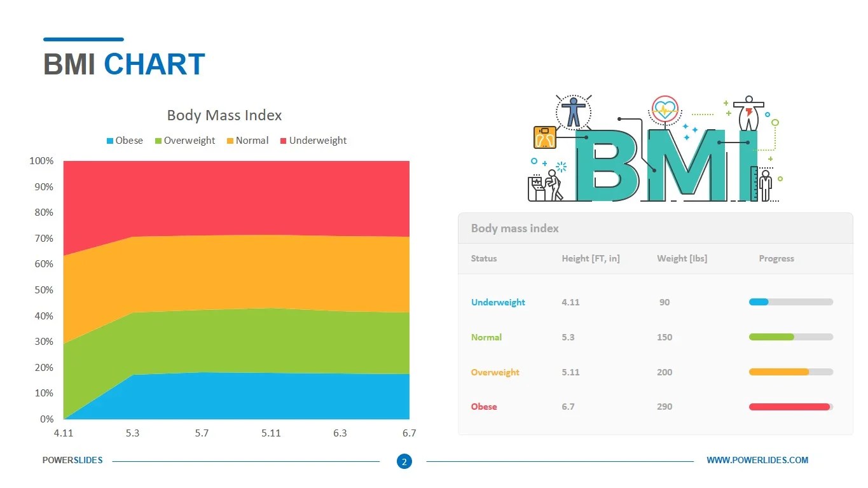The image size is (868, 488).
Task: Open the WWW.POWERLIDES.COM link
Action: (x=757, y=460)
